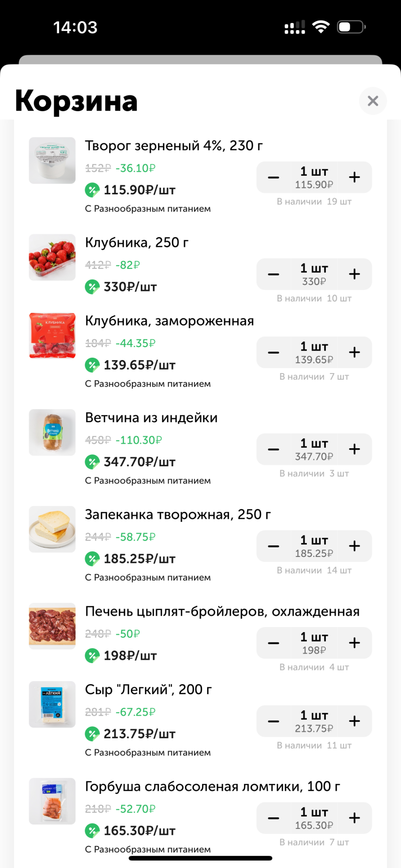
Task: Open Горбуша слабосоленая ломтики product title
Action: 213,786
